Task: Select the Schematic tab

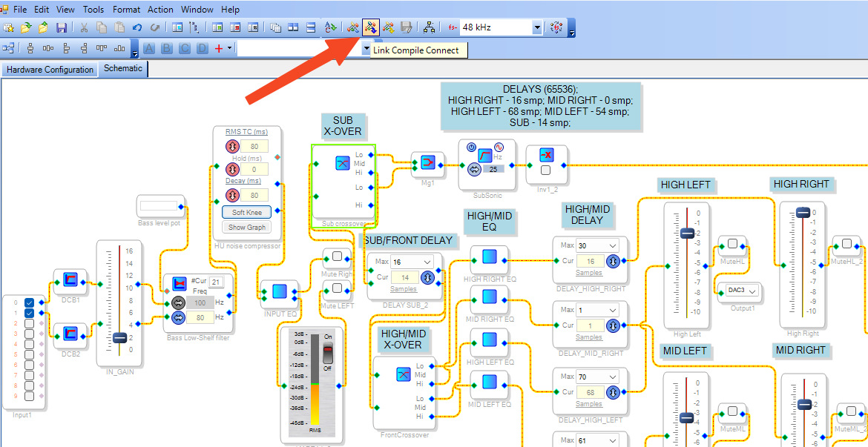Action: tap(123, 69)
